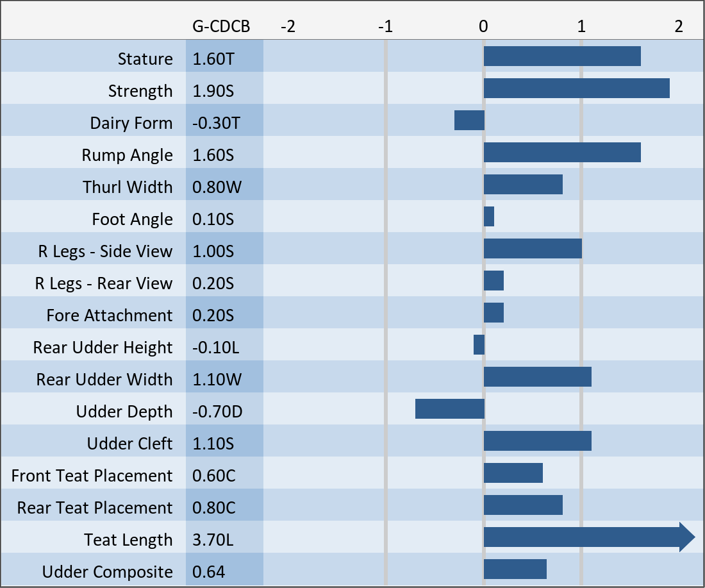The height and width of the screenshot is (588, 705).
Task: Click the Rear Udder Height label
Action: 103,348
